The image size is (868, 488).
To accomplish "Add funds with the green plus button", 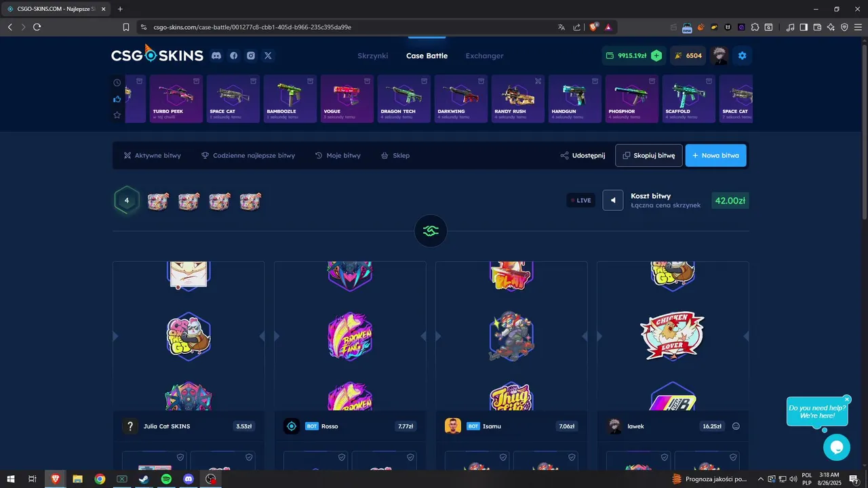I will pyautogui.click(x=656, y=56).
